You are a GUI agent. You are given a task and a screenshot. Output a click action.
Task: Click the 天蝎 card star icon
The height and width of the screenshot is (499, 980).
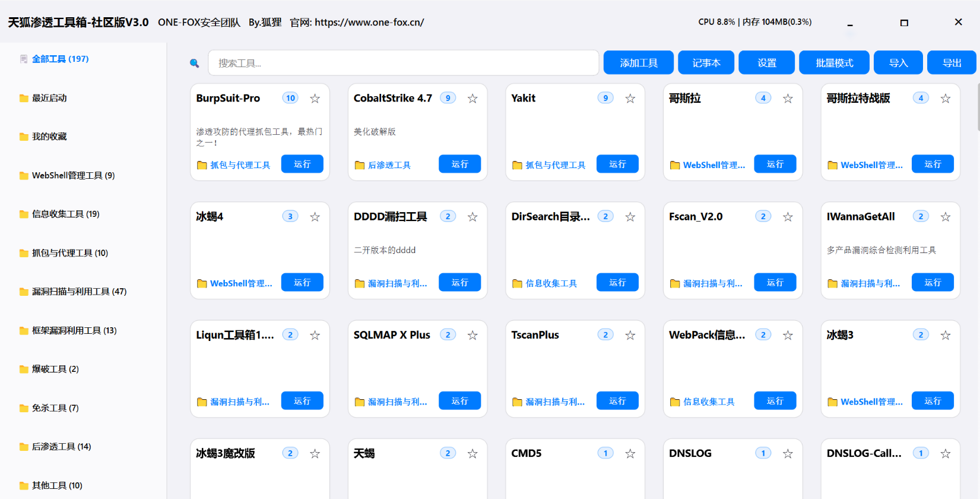tap(472, 454)
